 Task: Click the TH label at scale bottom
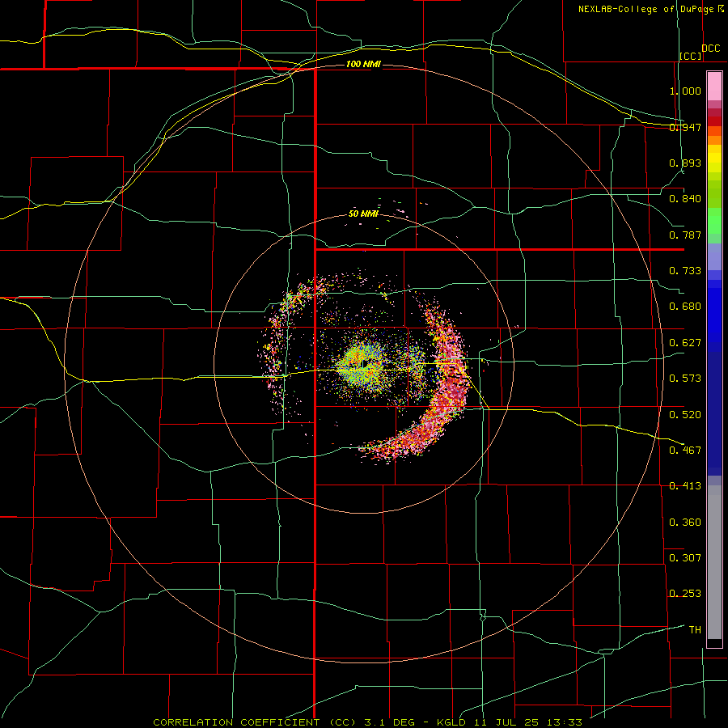click(695, 630)
